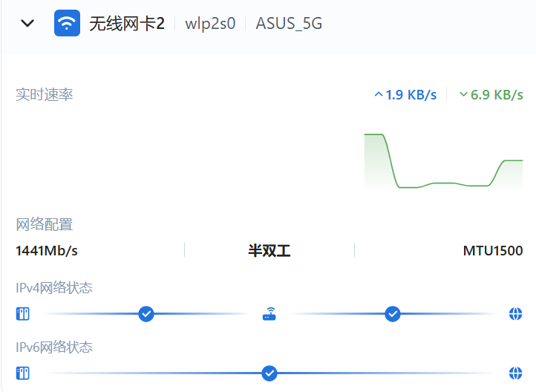Screen dimensions: 536x392
Task: Click the upload speed 1.9 KB/s indicator
Action: (x=405, y=95)
